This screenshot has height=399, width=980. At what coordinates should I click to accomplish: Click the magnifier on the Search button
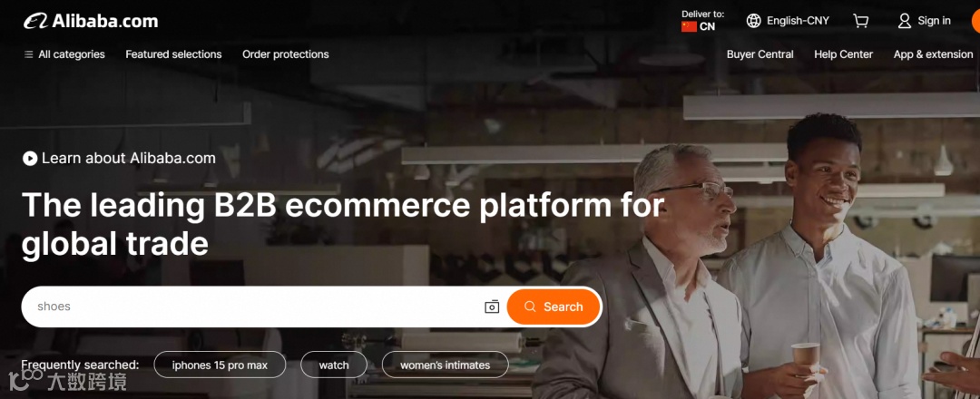tap(530, 307)
